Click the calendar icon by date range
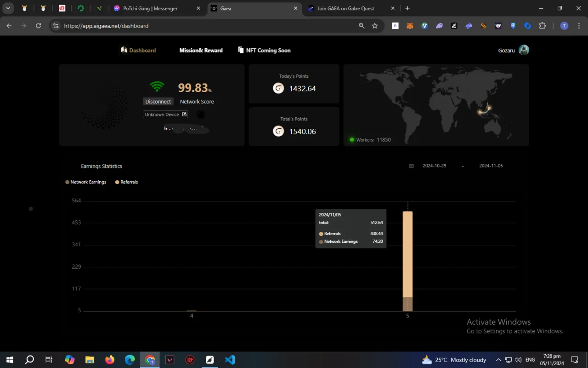This screenshot has height=368, width=588. (412, 166)
